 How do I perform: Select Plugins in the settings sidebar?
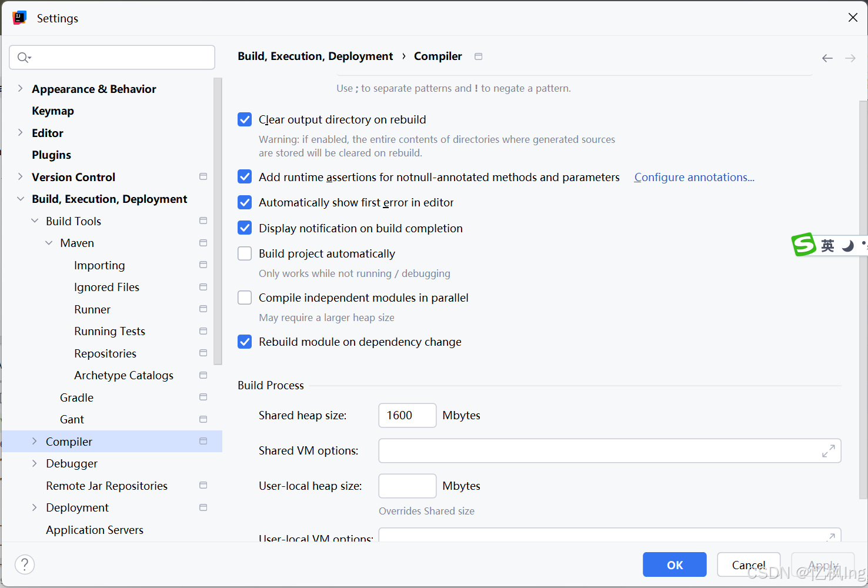click(x=52, y=155)
